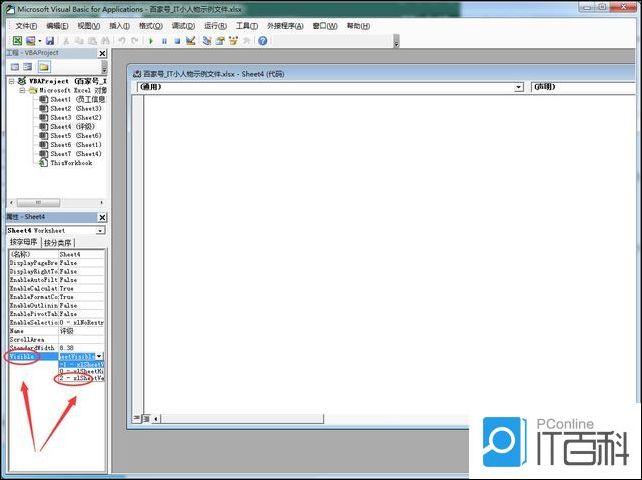Open the 视图(V) menu

(89, 26)
